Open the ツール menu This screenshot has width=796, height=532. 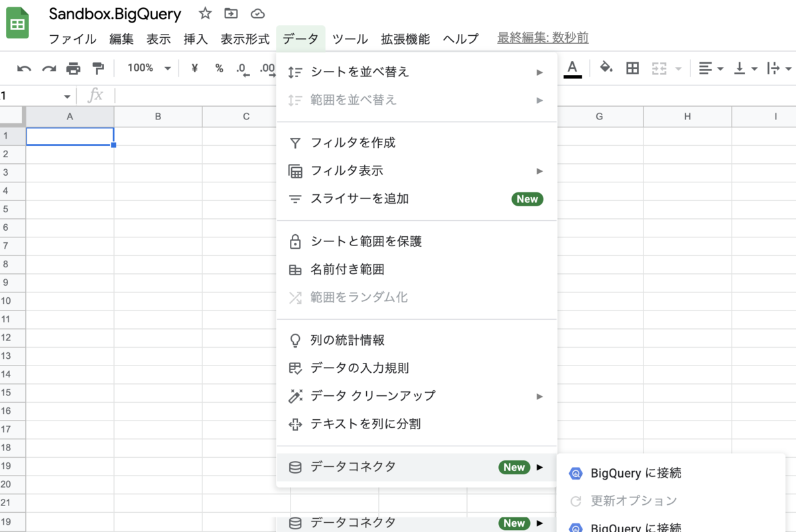350,38
